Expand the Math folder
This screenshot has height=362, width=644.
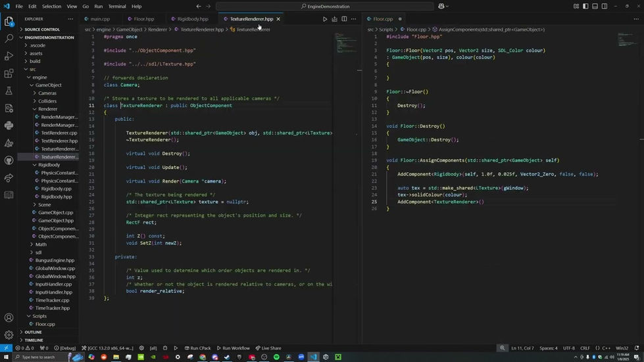pyautogui.click(x=41, y=244)
